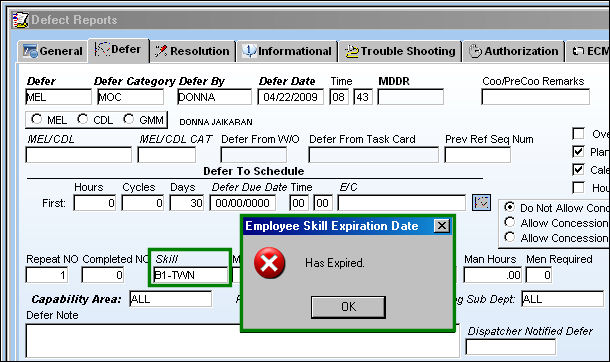
Task: Click the MDDR input field
Action: (410, 97)
